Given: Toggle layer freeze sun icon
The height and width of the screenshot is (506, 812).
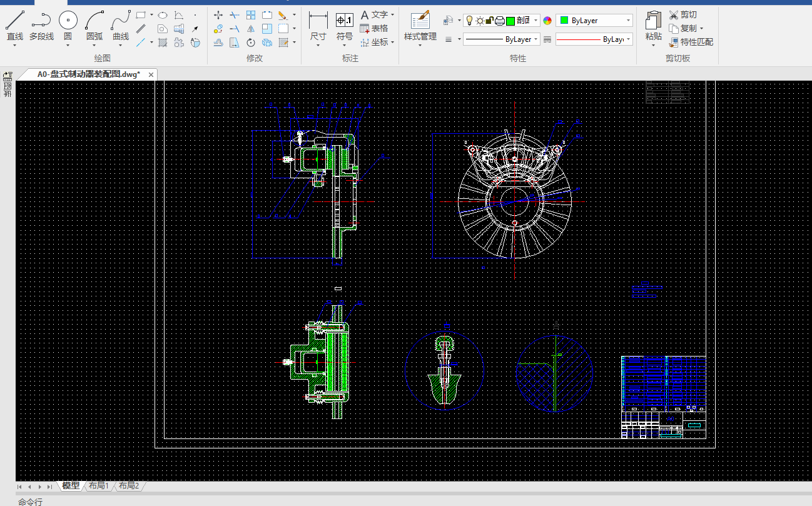Looking at the screenshot, I should pos(480,21).
